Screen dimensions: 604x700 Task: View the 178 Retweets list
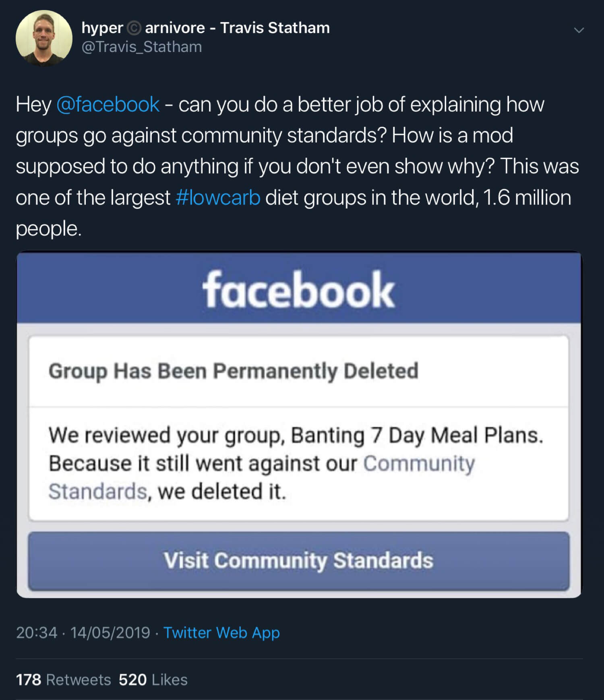64,679
